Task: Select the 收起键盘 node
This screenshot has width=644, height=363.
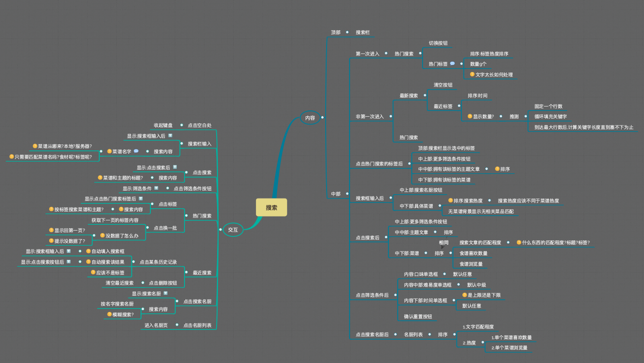Action: [x=163, y=125]
